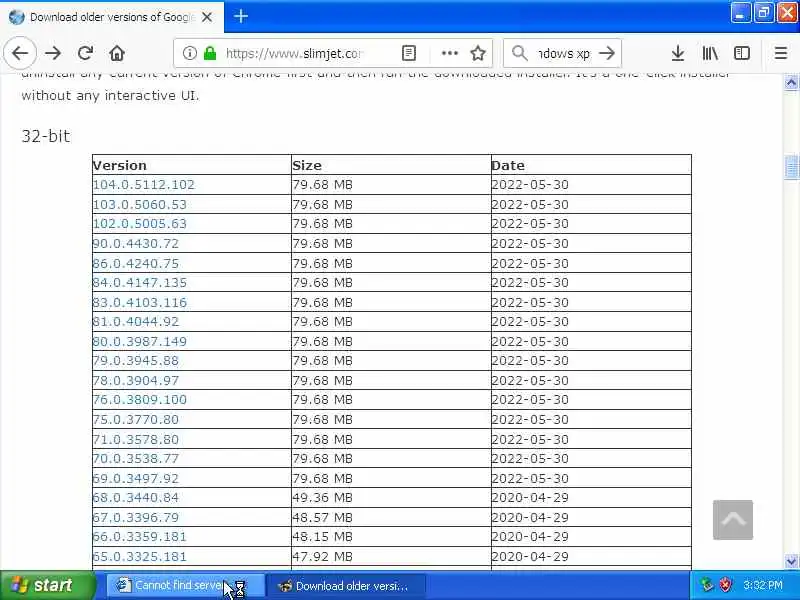This screenshot has width=800, height=600.
Task: Close the Download older versions tab
Action: tap(207, 17)
